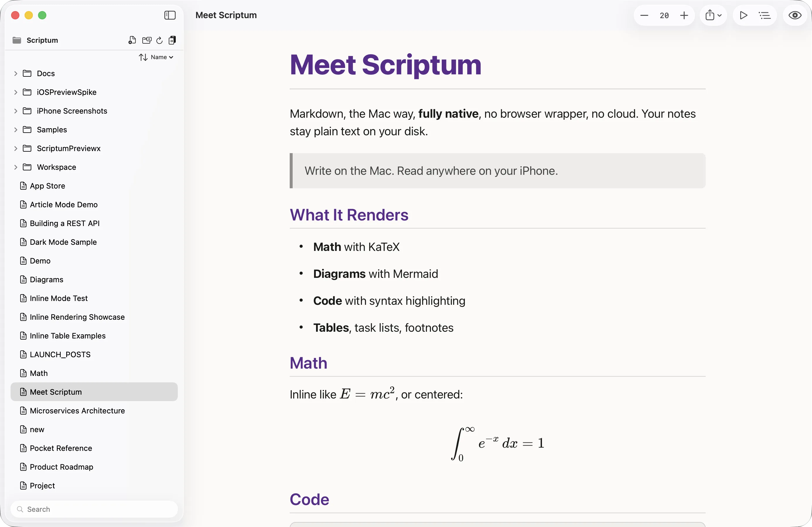Open Article Mode Demo file
This screenshot has width=812, height=527.
pos(94,205)
